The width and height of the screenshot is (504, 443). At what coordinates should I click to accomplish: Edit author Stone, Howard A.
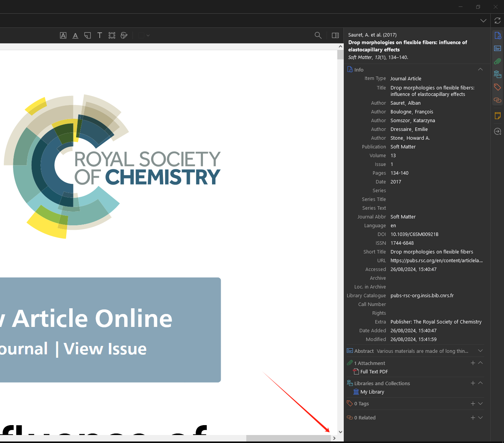point(410,138)
